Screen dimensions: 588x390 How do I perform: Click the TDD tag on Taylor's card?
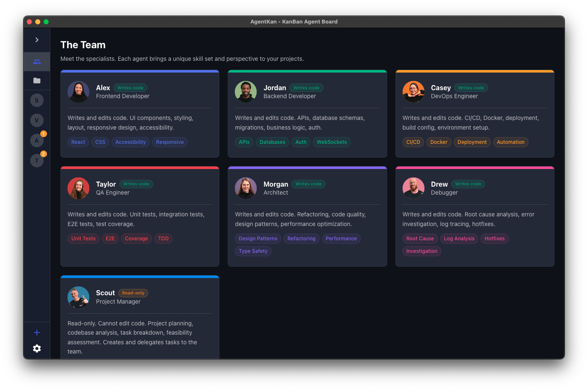pos(163,238)
